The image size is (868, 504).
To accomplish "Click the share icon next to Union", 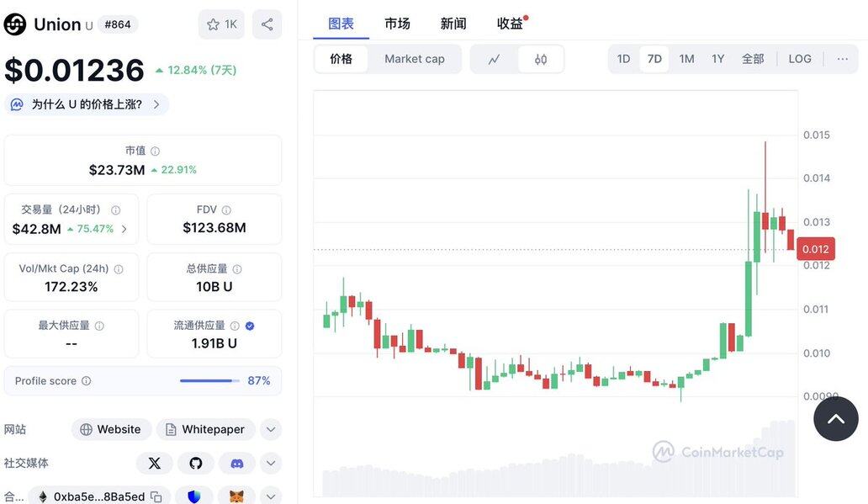I will (x=267, y=24).
